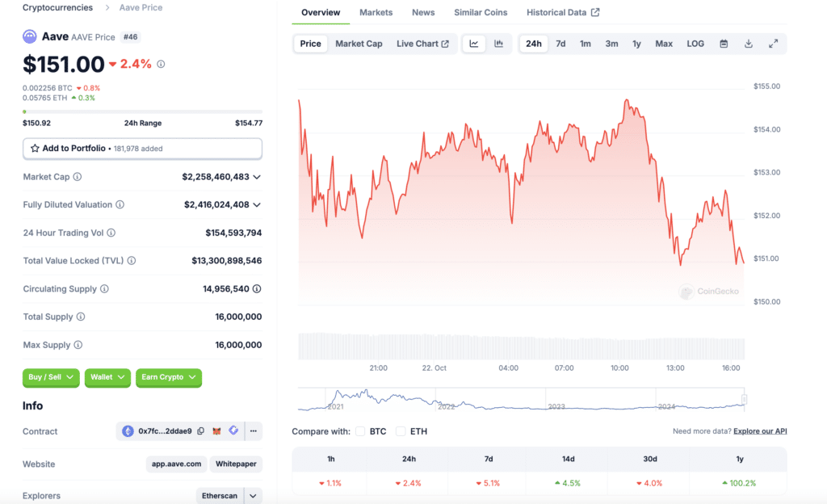Click external link icon beside Historical Data

[x=595, y=12]
